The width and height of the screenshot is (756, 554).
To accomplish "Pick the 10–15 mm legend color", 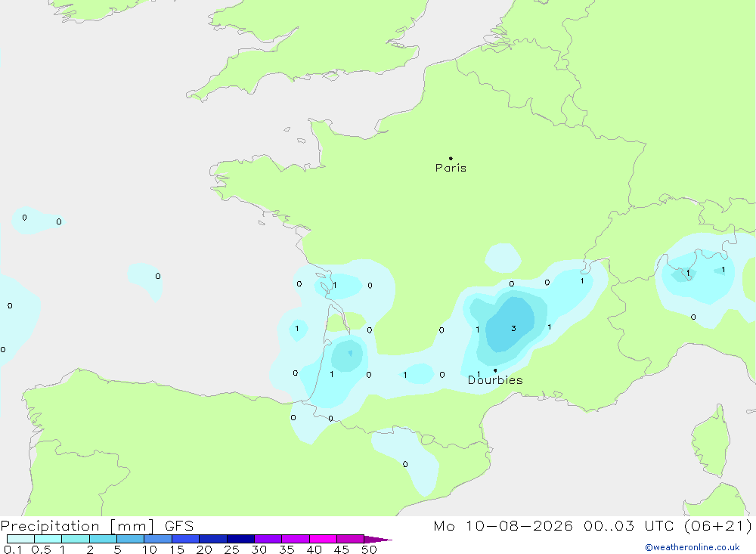I will (x=158, y=539).
